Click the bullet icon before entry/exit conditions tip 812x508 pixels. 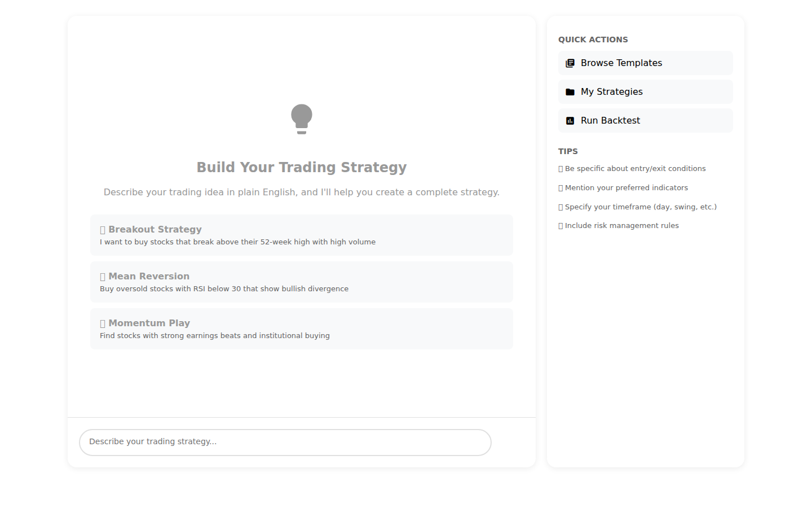click(560, 168)
